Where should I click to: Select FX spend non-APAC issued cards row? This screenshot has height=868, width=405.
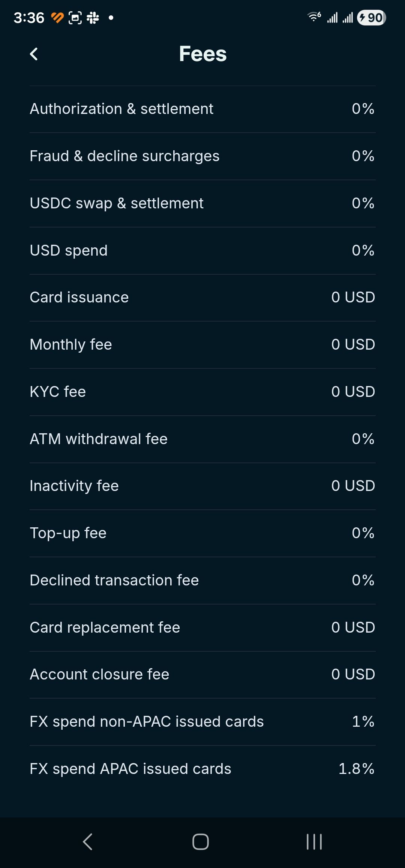point(202,722)
